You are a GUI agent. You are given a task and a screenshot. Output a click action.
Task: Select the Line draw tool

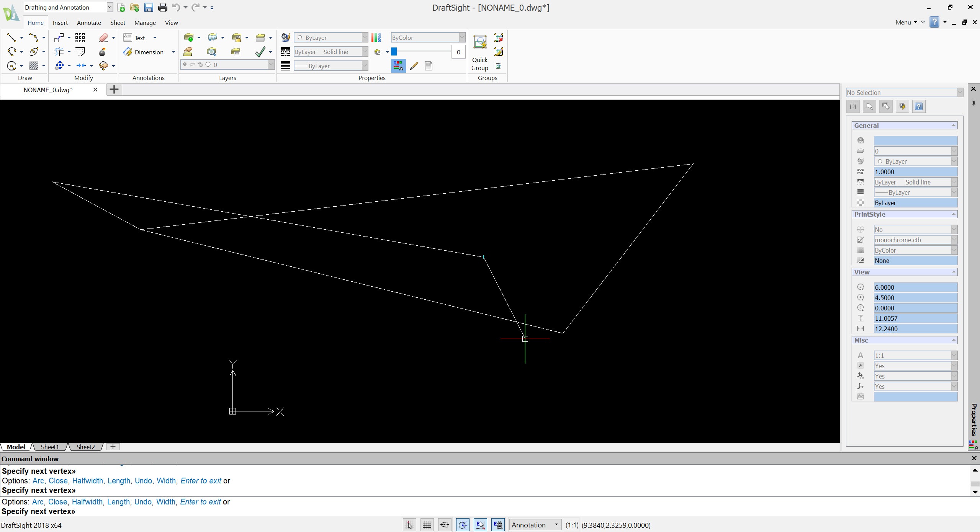point(11,38)
